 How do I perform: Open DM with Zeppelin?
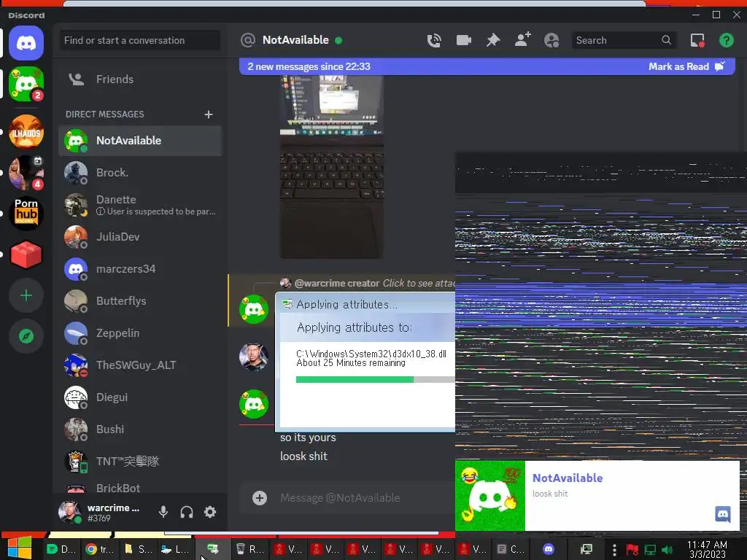(x=139, y=332)
